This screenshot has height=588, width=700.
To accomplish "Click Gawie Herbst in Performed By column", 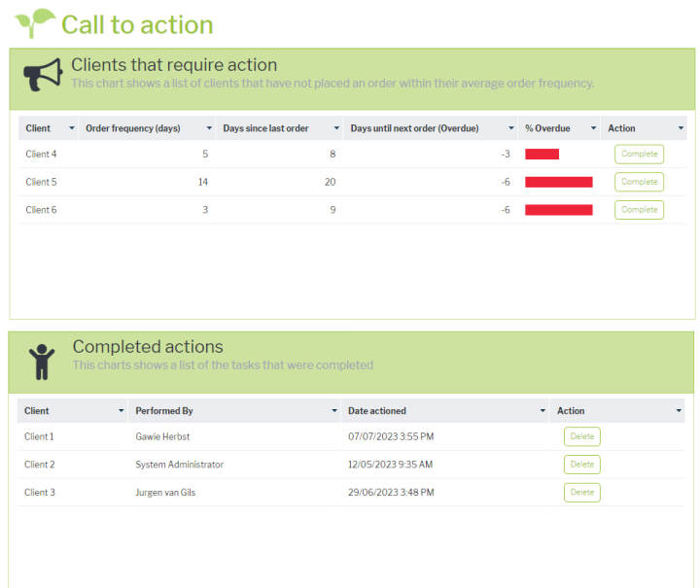I will (x=164, y=436).
